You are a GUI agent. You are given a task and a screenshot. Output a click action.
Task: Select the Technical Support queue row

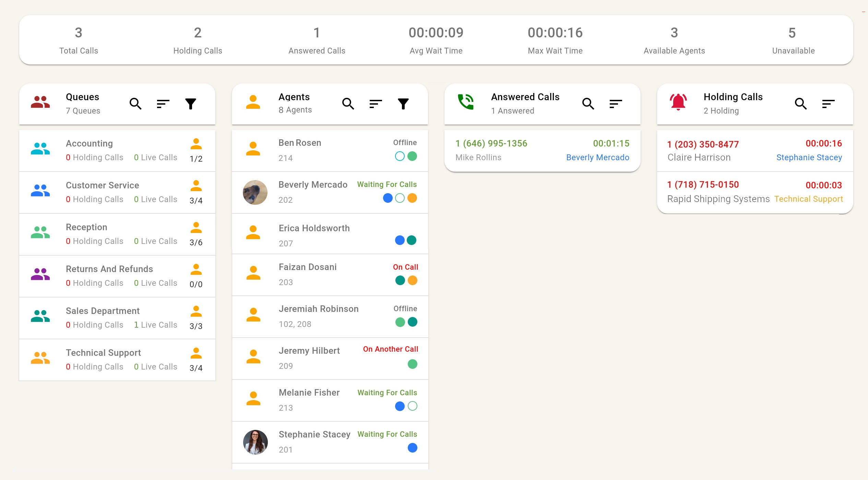click(x=117, y=360)
